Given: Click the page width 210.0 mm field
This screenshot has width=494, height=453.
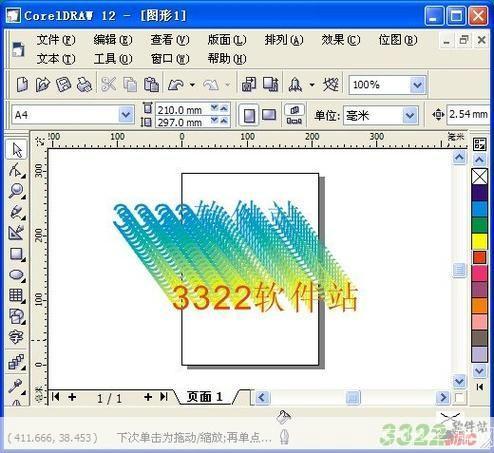Looking at the screenshot, I should [x=183, y=109].
